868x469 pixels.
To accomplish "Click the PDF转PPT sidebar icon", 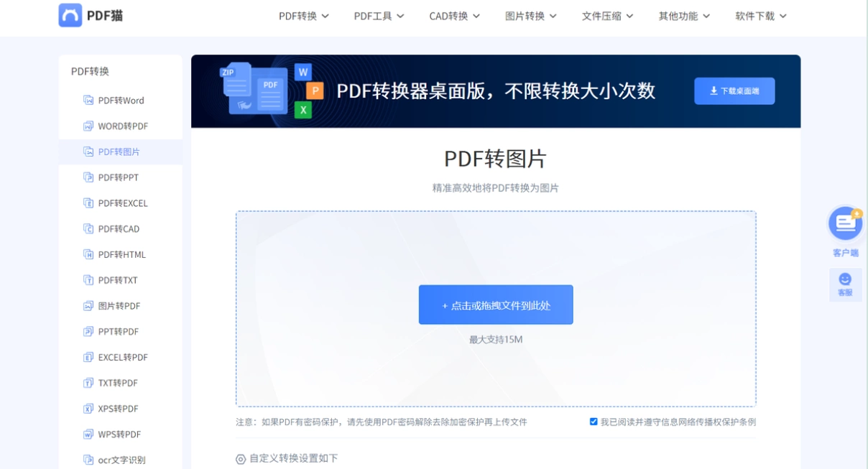I will click(x=88, y=177).
